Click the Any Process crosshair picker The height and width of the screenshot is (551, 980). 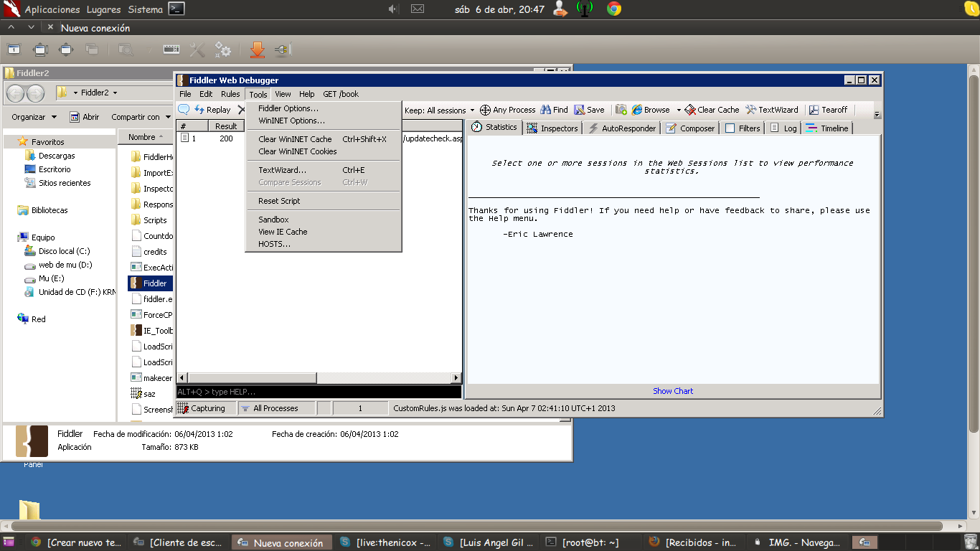click(507, 110)
